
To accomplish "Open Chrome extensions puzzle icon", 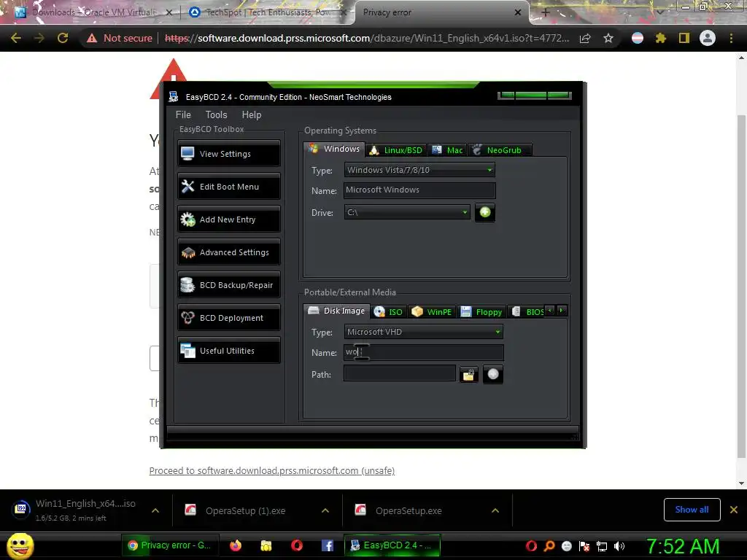I will 660,38.
